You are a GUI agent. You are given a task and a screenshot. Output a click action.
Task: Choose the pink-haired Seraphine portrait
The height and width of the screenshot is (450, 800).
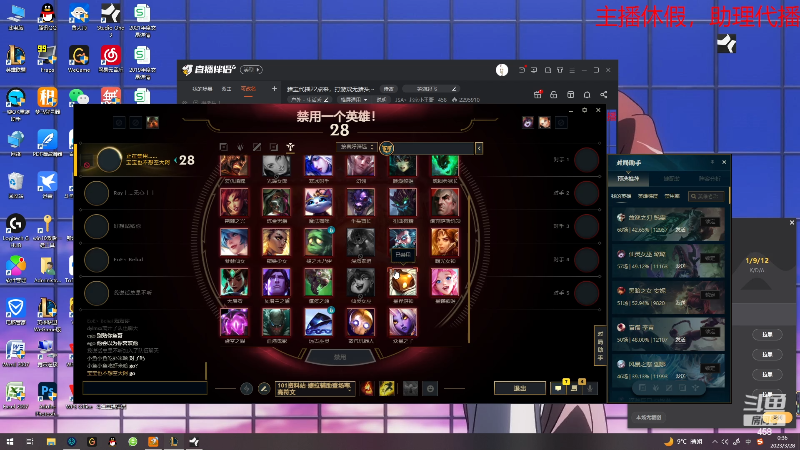pyautogui.click(x=445, y=282)
